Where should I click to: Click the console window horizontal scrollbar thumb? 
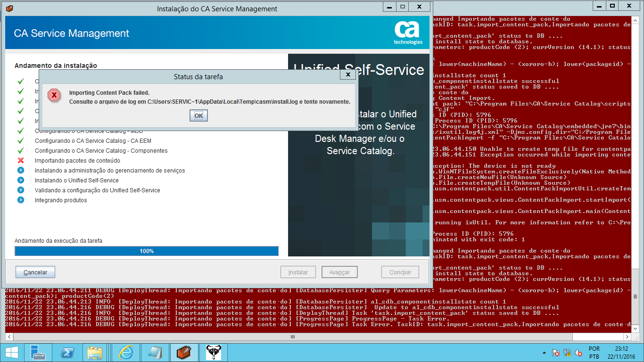point(293,337)
